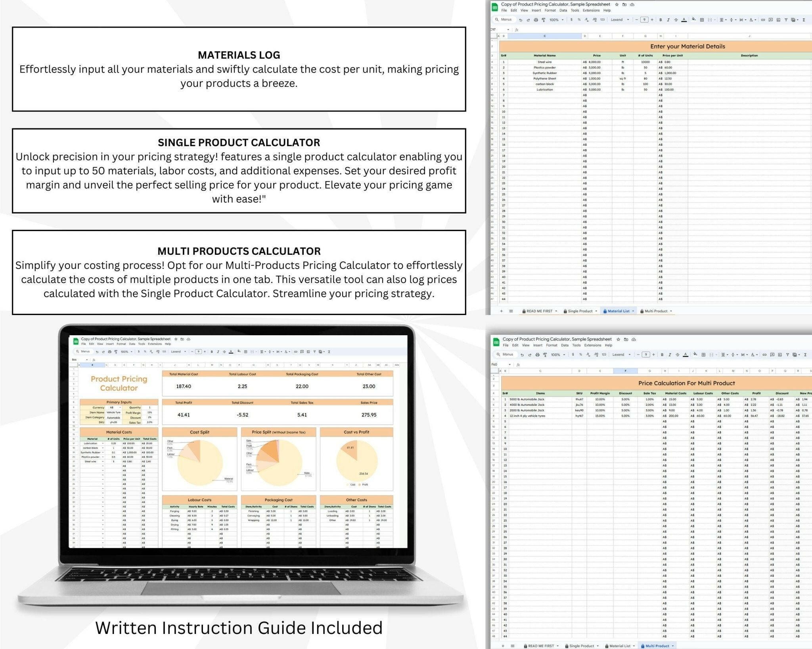Open the functions list
The image size is (812, 649).
pos(804,20)
